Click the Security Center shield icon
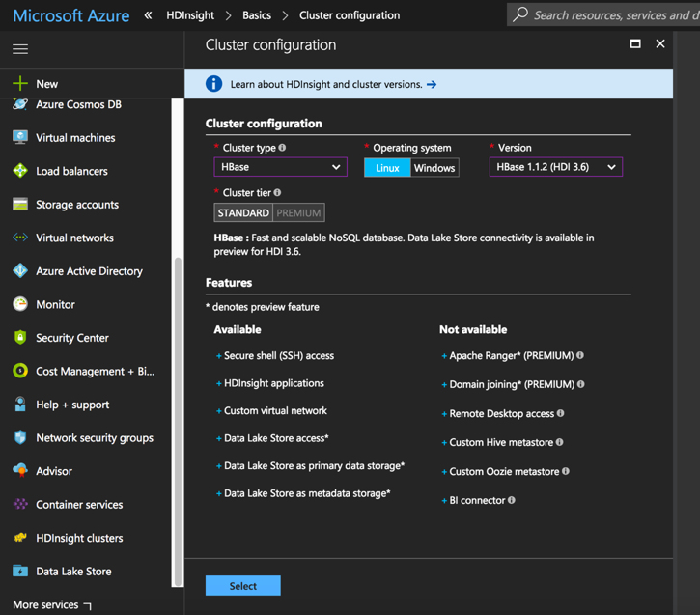The image size is (700, 615). click(20, 338)
